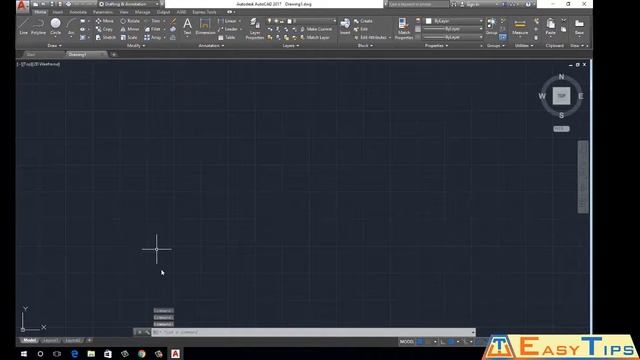Screen dimensions: 640x360
Task: Open the Manage ribbon tab
Action: coord(142,12)
